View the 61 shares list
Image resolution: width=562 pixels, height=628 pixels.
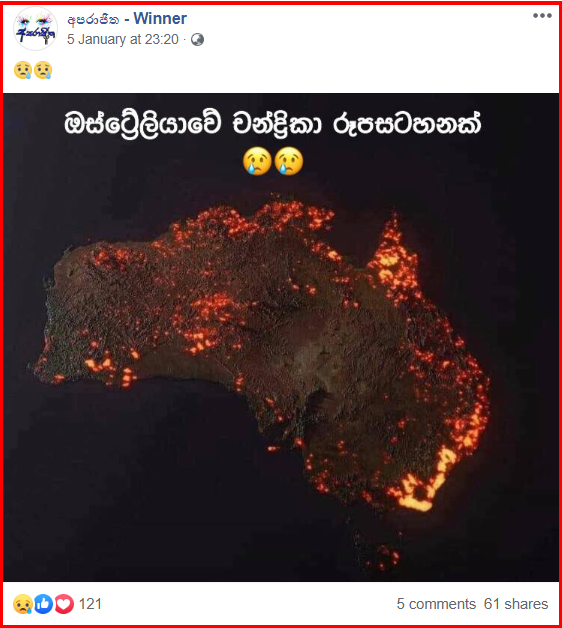[x=516, y=604]
